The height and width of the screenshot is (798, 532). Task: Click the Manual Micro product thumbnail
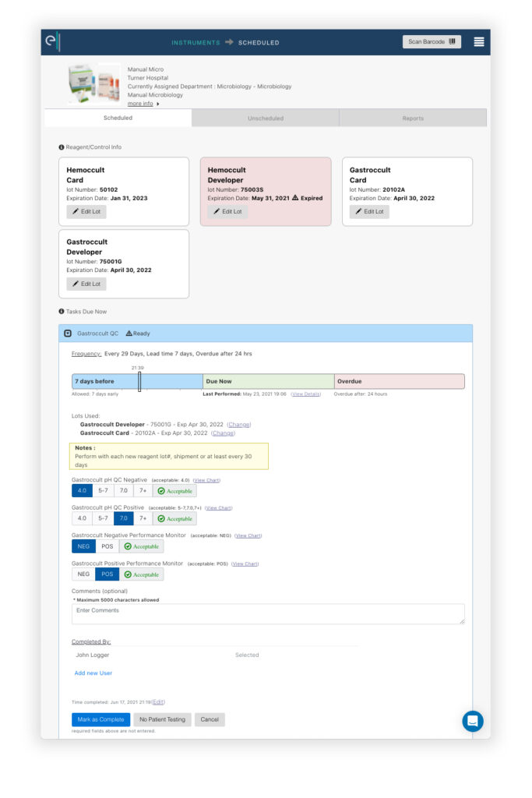pyautogui.click(x=94, y=83)
